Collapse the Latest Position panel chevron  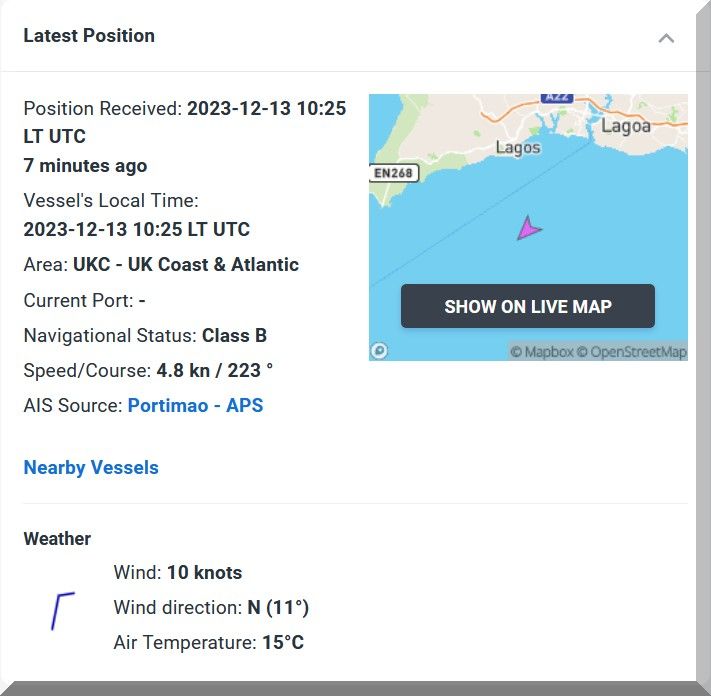pyautogui.click(x=666, y=38)
